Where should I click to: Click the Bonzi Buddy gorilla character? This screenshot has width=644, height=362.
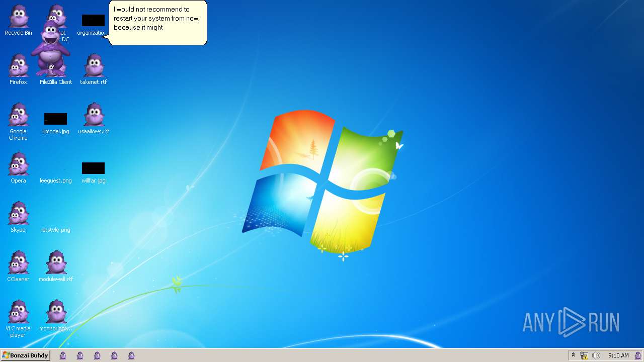click(x=50, y=48)
